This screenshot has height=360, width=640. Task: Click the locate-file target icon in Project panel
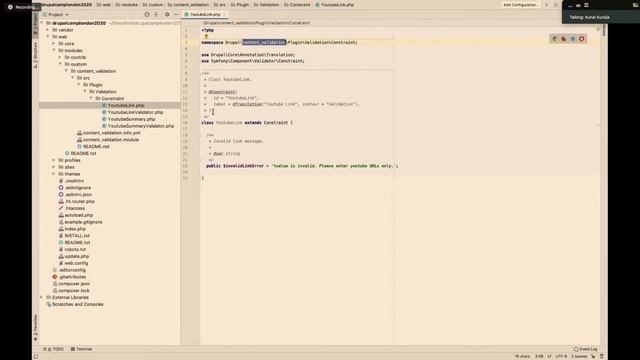(147, 14)
